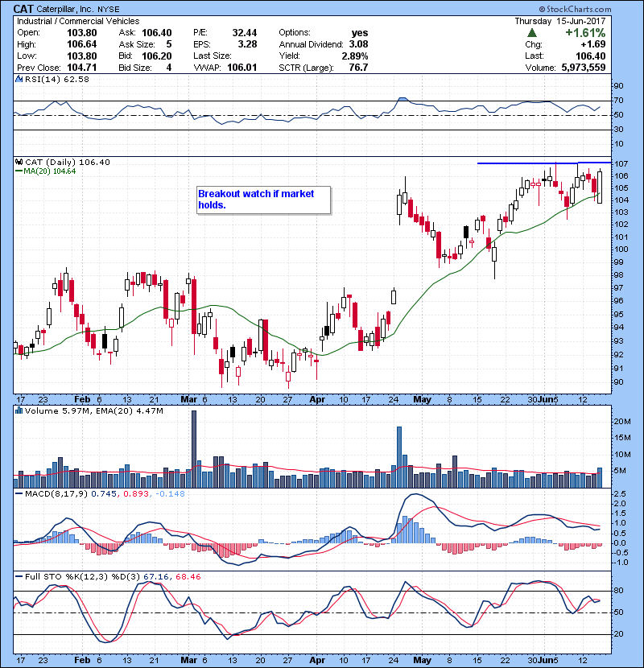Click the RSI(14) 62.58 indicator label
Viewport: 644px width, 668px height.
pos(57,79)
